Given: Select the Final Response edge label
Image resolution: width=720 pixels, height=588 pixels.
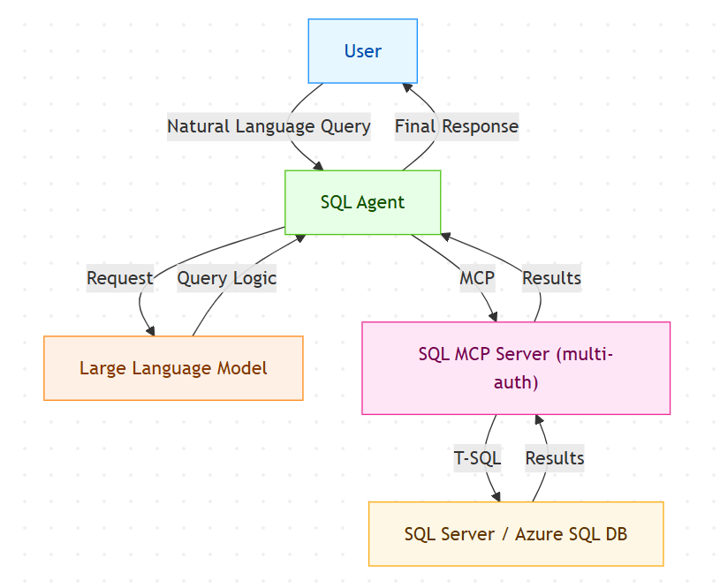Looking at the screenshot, I should coord(456,126).
